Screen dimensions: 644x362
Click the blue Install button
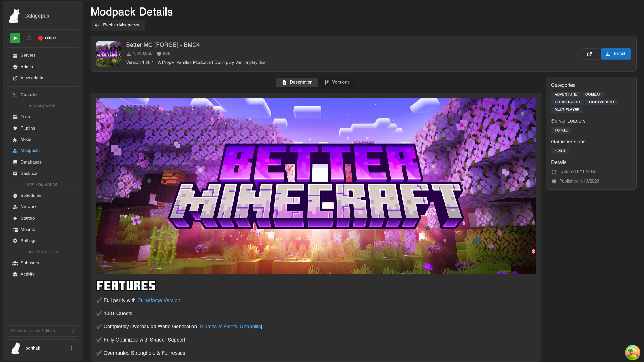click(x=615, y=54)
